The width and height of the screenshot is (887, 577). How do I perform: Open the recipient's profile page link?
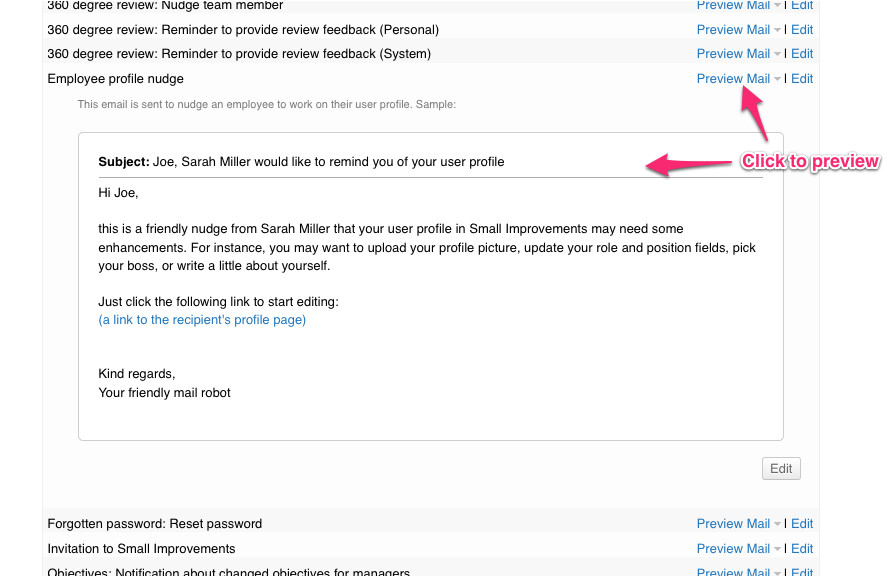pos(202,320)
